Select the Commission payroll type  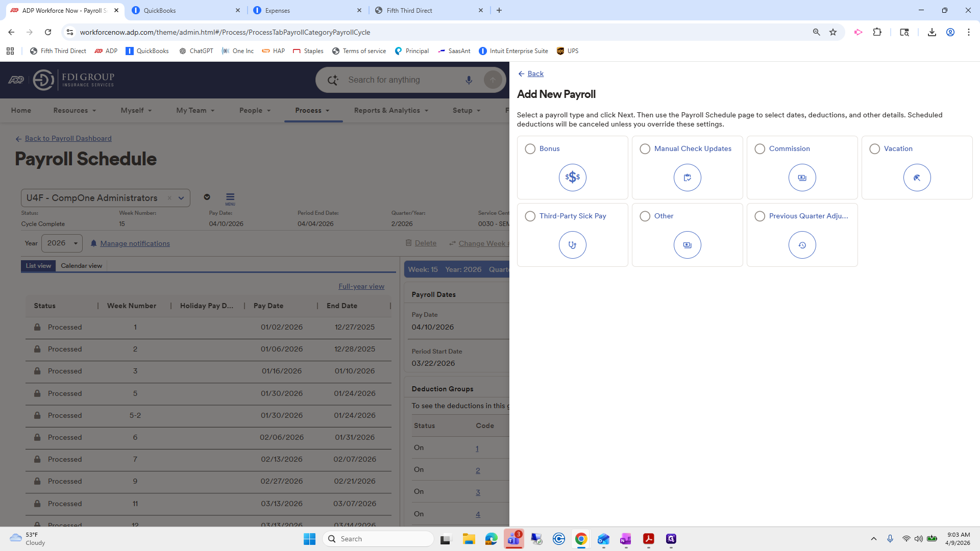pos(759,148)
